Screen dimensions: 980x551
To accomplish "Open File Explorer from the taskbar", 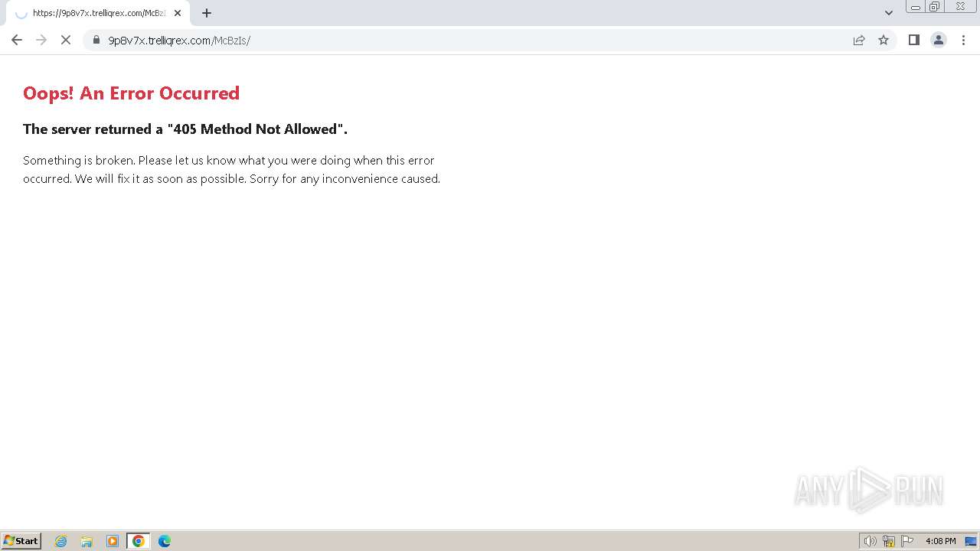I will pyautogui.click(x=87, y=541).
